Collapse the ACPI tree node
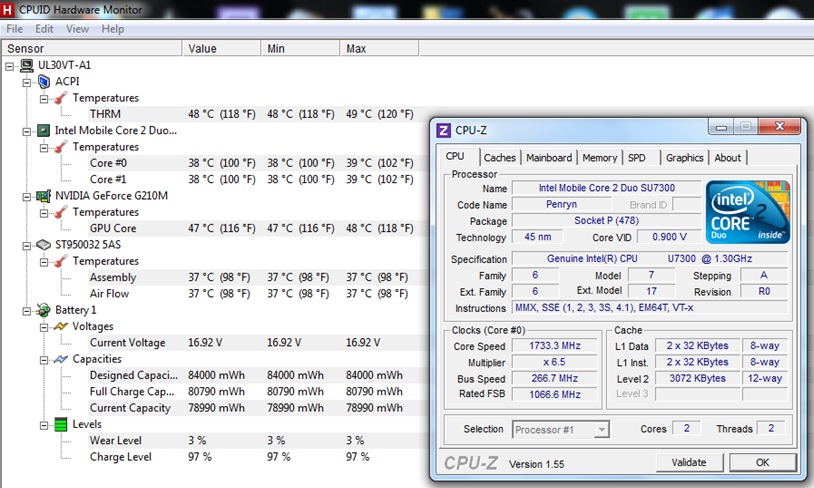Viewport: 814px width, 488px height. pyautogui.click(x=26, y=82)
